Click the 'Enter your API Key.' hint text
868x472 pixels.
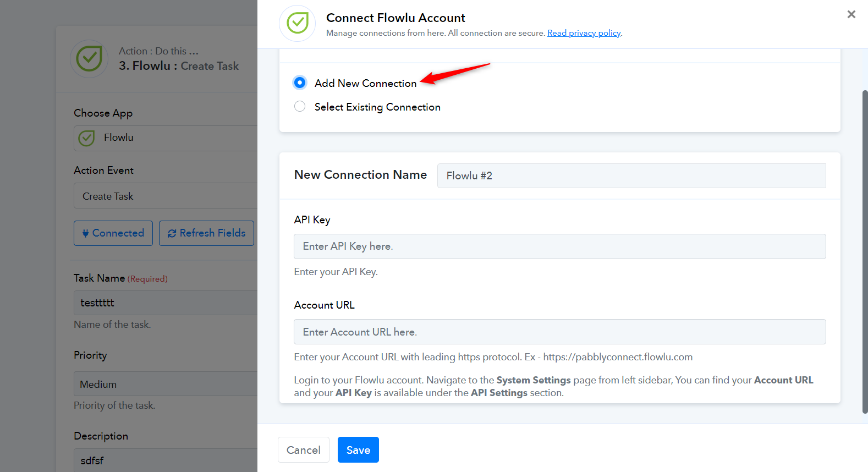click(336, 272)
